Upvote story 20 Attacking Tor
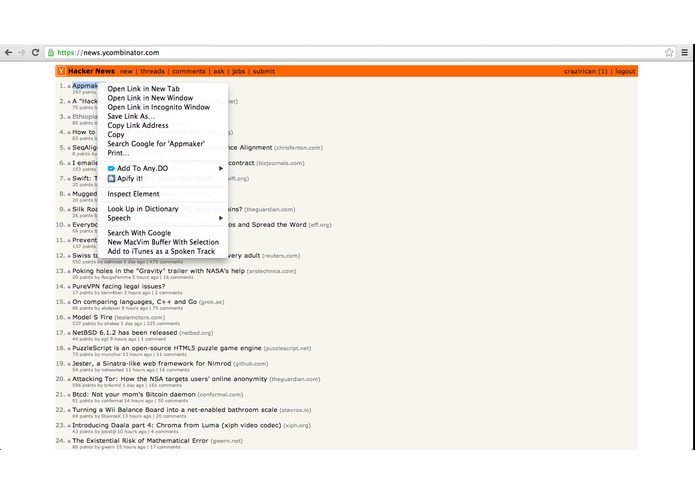 69,379
